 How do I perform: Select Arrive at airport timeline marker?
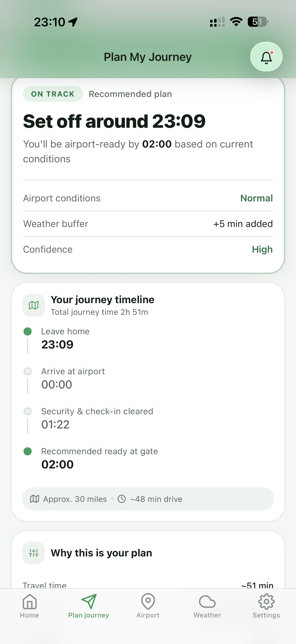pyautogui.click(x=27, y=371)
